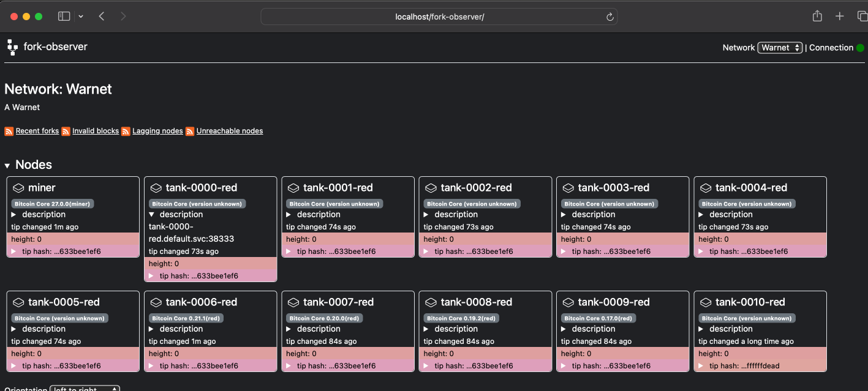Open the Orientation dropdown
Viewport: 868px width, 391px height.
(85, 389)
